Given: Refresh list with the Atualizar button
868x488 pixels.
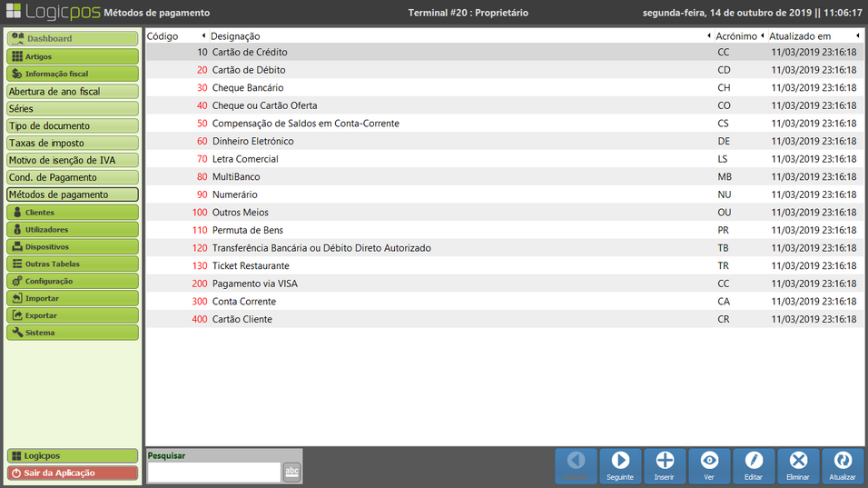Looking at the screenshot, I should pyautogui.click(x=843, y=465).
